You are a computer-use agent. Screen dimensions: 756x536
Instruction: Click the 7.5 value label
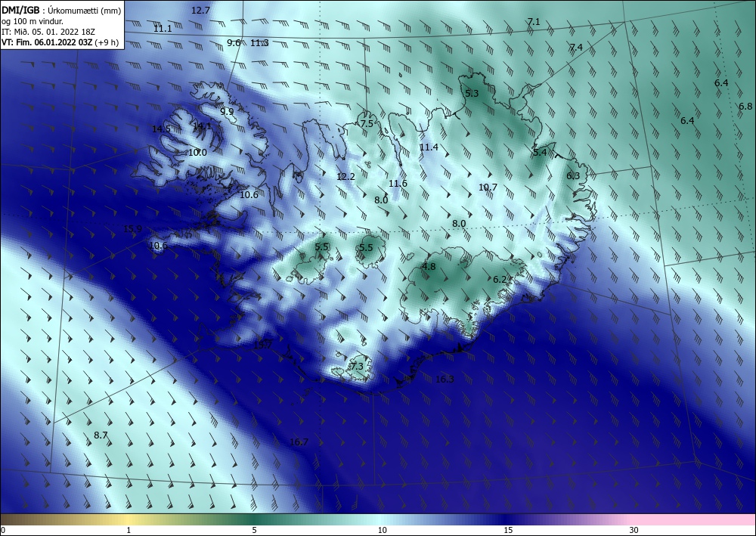tap(367, 124)
